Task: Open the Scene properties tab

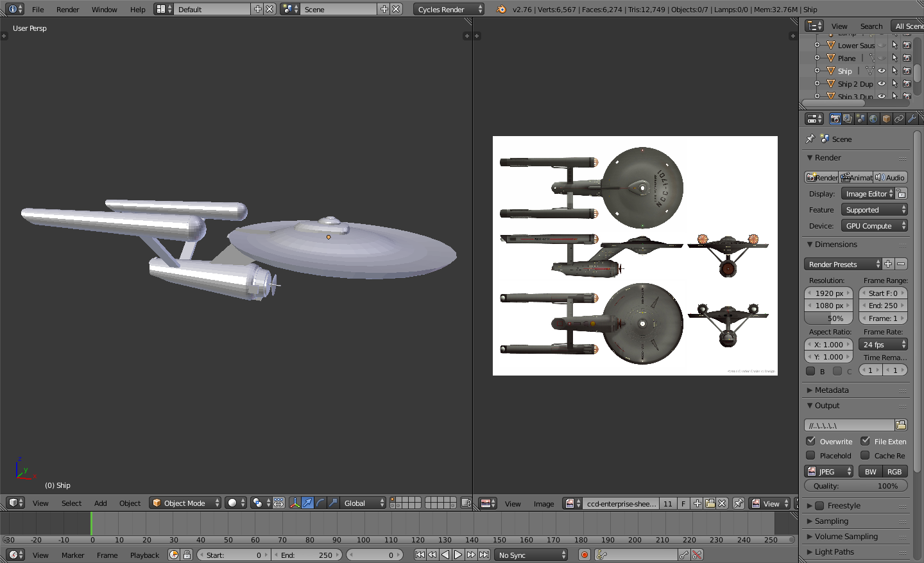Action: [x=860, y=119]
